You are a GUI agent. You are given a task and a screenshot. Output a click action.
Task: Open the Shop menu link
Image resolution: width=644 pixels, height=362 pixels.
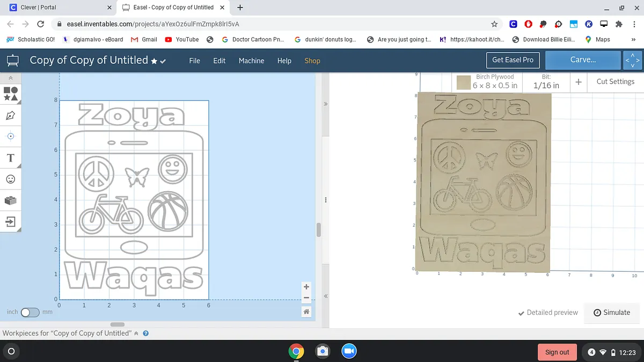(312, 61)
